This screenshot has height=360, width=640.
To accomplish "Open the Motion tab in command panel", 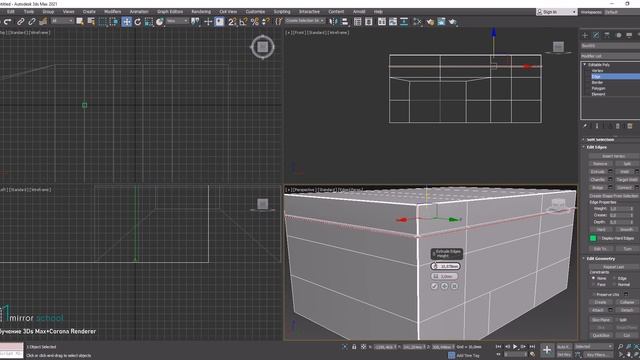I will pyautogui.click(x=618, y=36).
